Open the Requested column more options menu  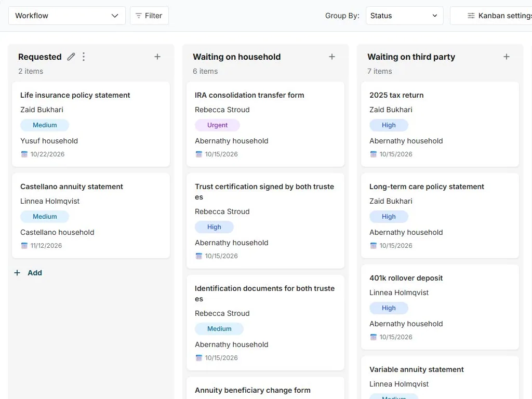point(84,57)
